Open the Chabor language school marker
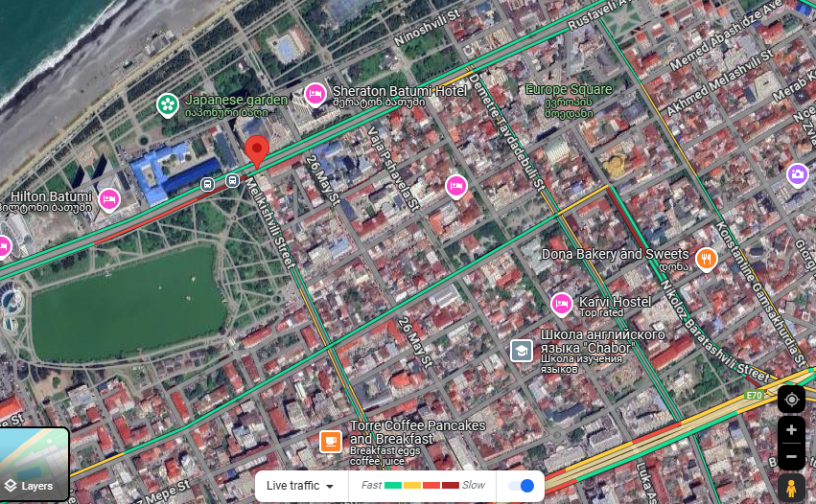 click(x=521, y=351)
